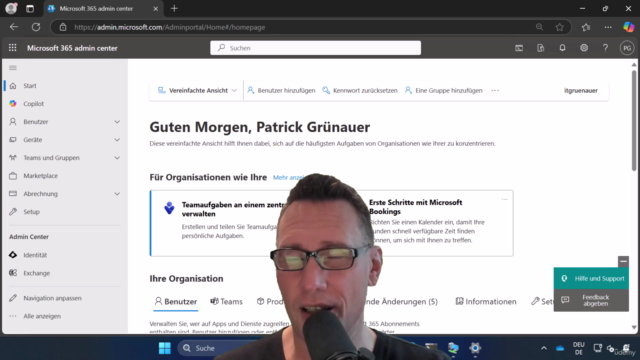Screen dimensions: 640x360
Task: Open Erste Schritte mit Microsoft Bookings card
Action: (441, 223)
